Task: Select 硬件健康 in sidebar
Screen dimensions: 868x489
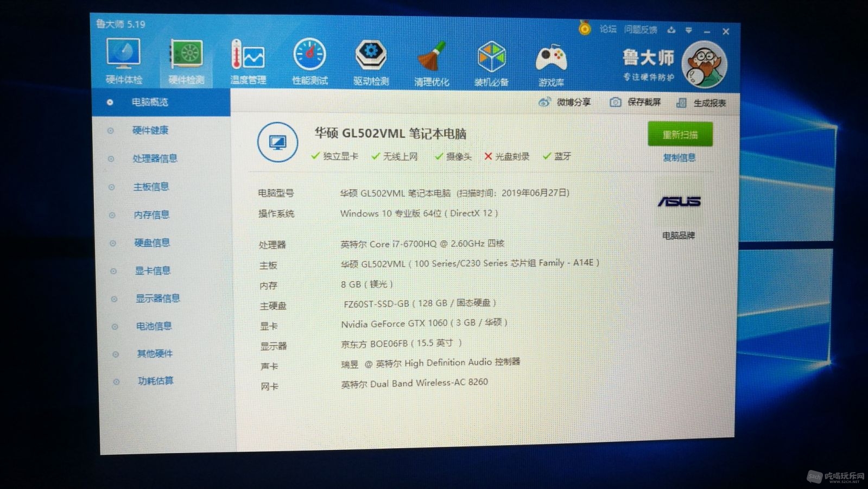Action: pos(150,130)
